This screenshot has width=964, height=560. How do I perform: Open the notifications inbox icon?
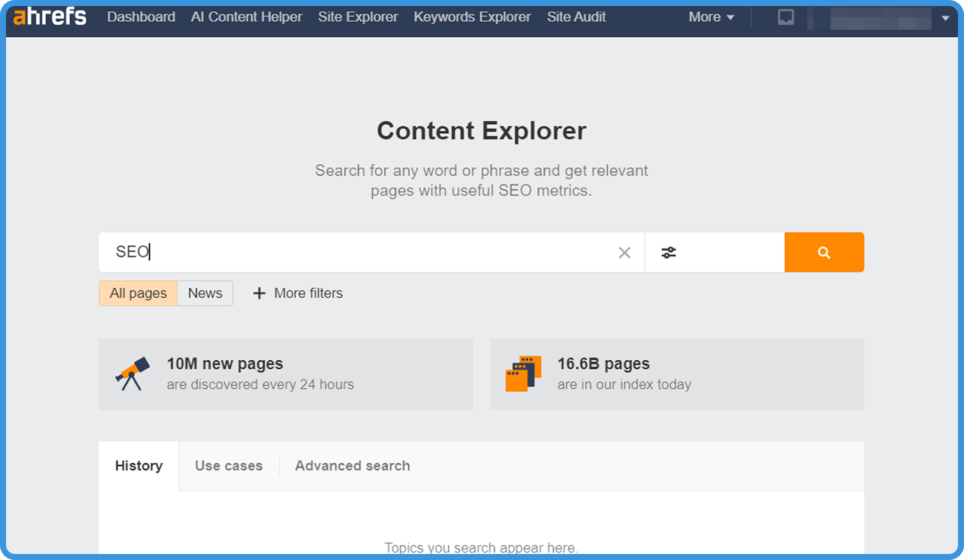[x=786, y=17]
